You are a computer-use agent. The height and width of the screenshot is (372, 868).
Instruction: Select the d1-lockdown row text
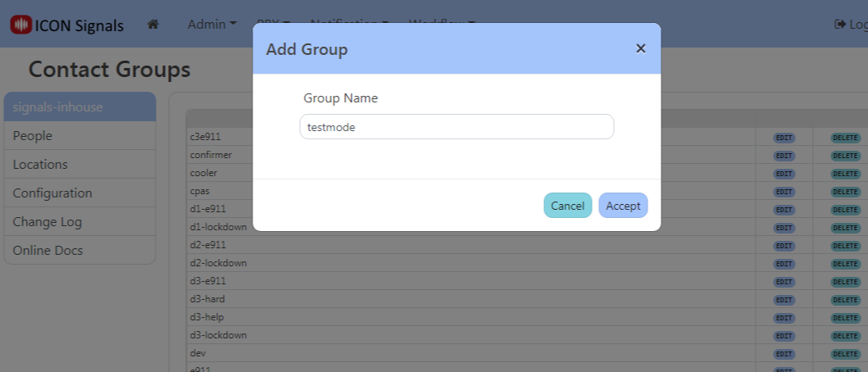pyautogui.click(x=218, y=227)
